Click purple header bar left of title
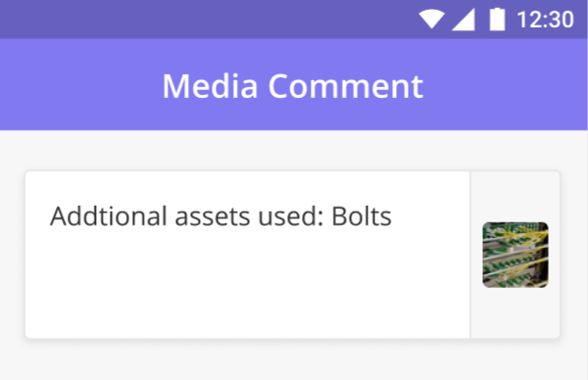This screenshot has height=380, width=588. point(80,84)
